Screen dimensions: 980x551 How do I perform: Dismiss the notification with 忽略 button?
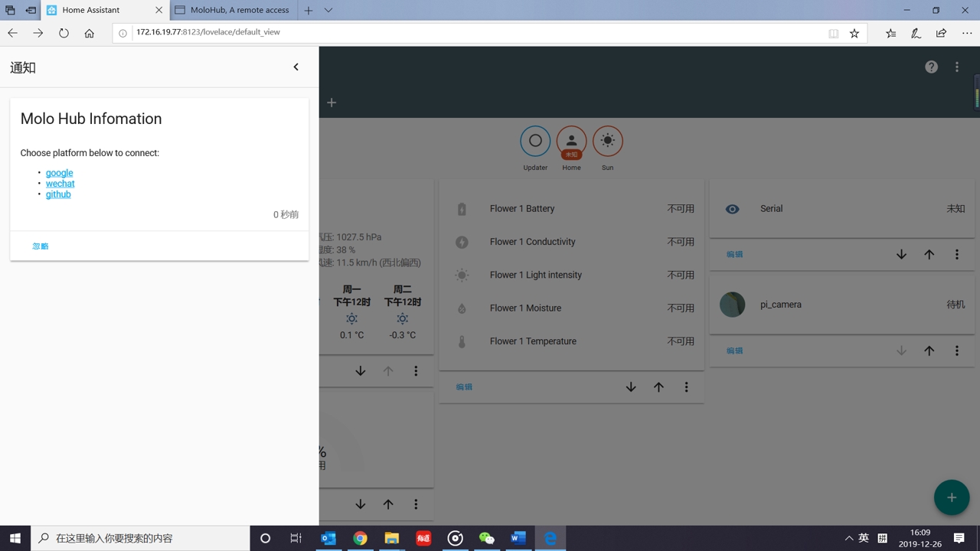40,246
